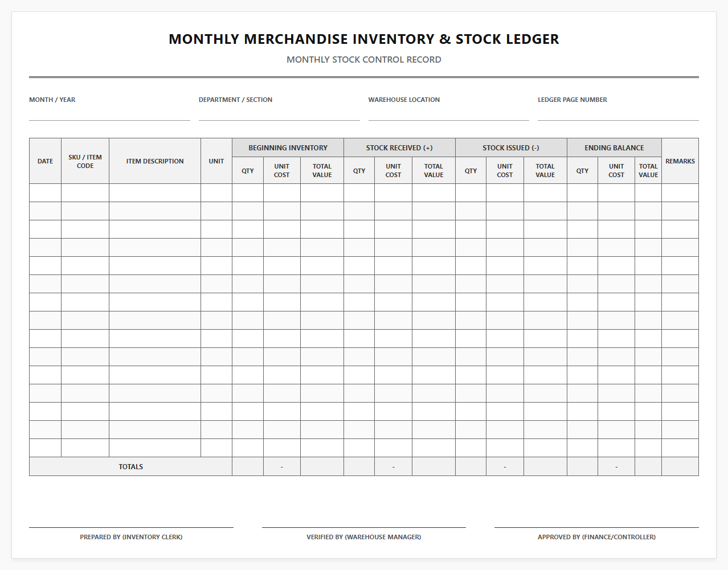Click the Totals dash under Stock Issued unit cost
This screenshot has width=728, height=570.
pyautogui.click(x=505, y=467)
